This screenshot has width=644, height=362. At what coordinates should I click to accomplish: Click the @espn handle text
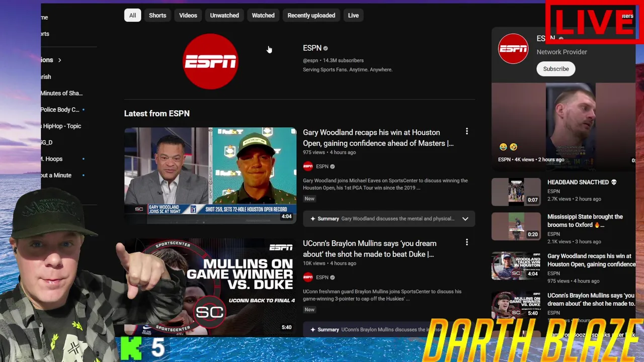tap(310, 60)
